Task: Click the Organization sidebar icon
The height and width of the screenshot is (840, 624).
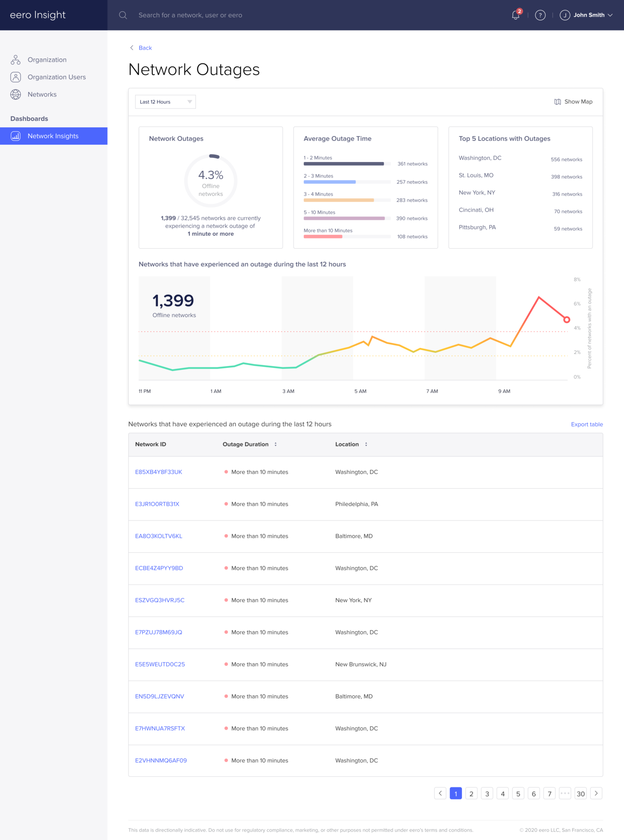Action: (16, 60)
